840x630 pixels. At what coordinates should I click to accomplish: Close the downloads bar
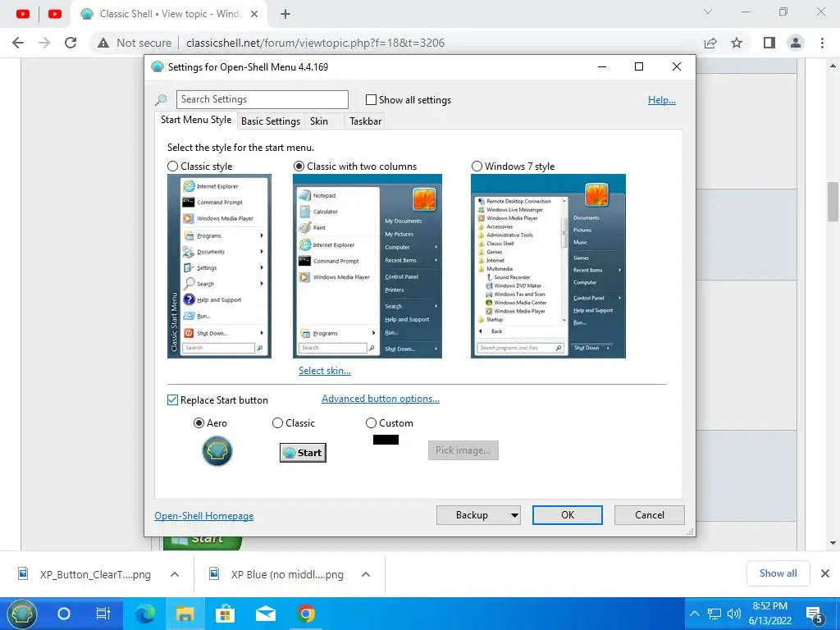click(825, 573)
